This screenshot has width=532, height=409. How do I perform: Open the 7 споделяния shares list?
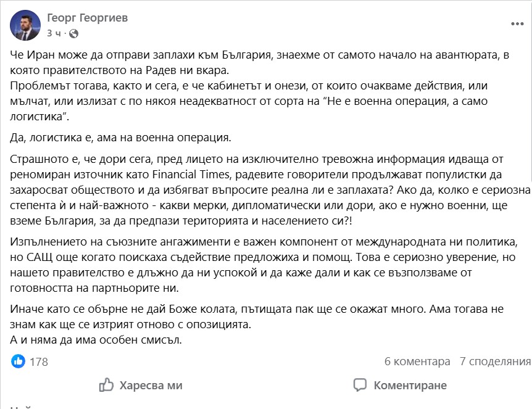(495, 361)
